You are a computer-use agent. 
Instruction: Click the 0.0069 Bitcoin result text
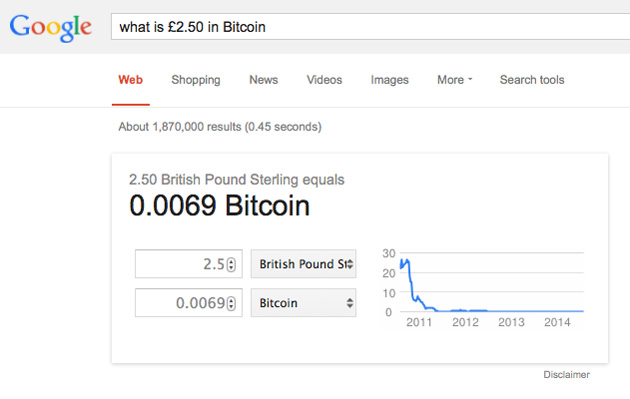(x=219, y=206)
